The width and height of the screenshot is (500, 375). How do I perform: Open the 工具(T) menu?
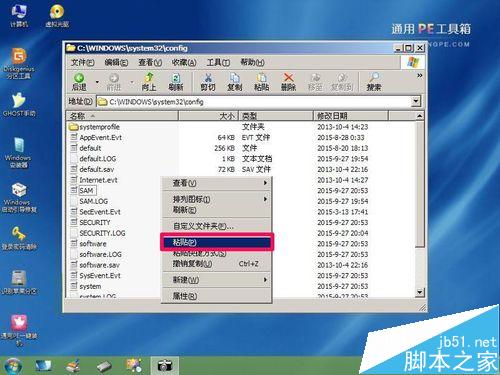[218, 62]
